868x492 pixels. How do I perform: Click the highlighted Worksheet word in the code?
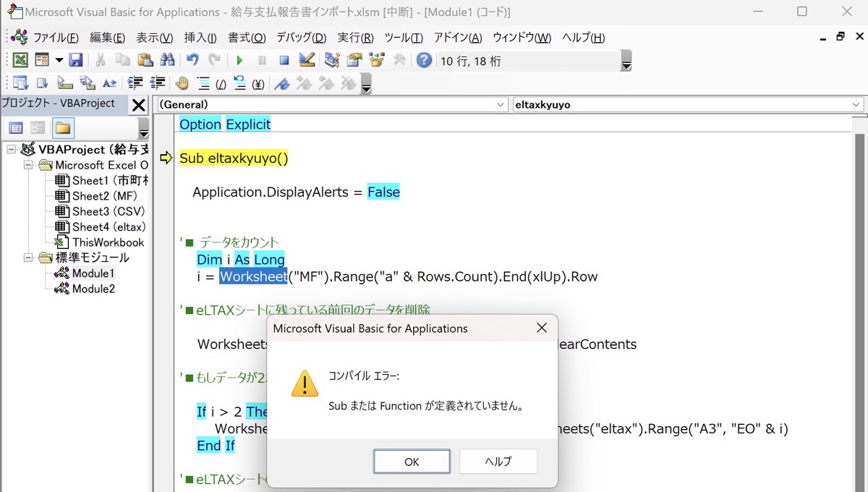click(253, 276)
